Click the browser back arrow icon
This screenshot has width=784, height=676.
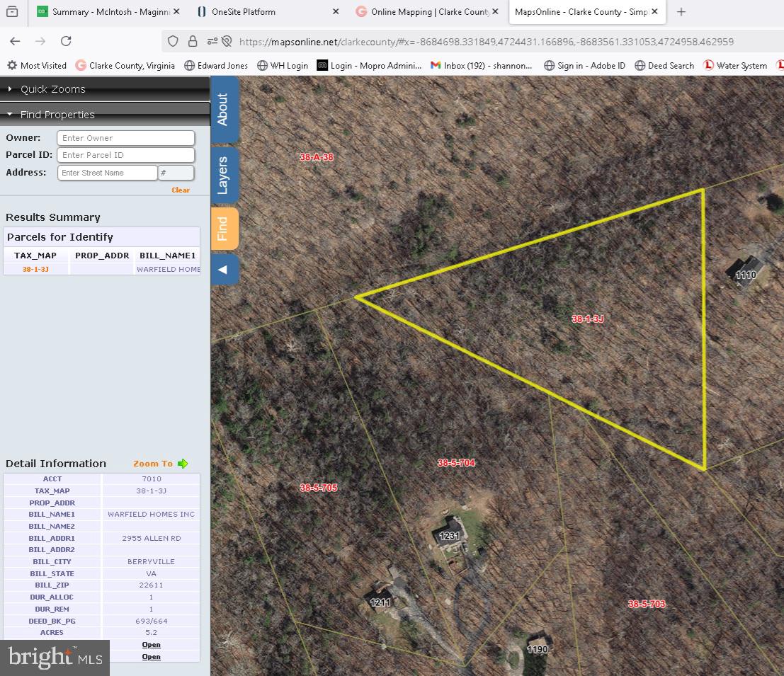coord(14,41)
